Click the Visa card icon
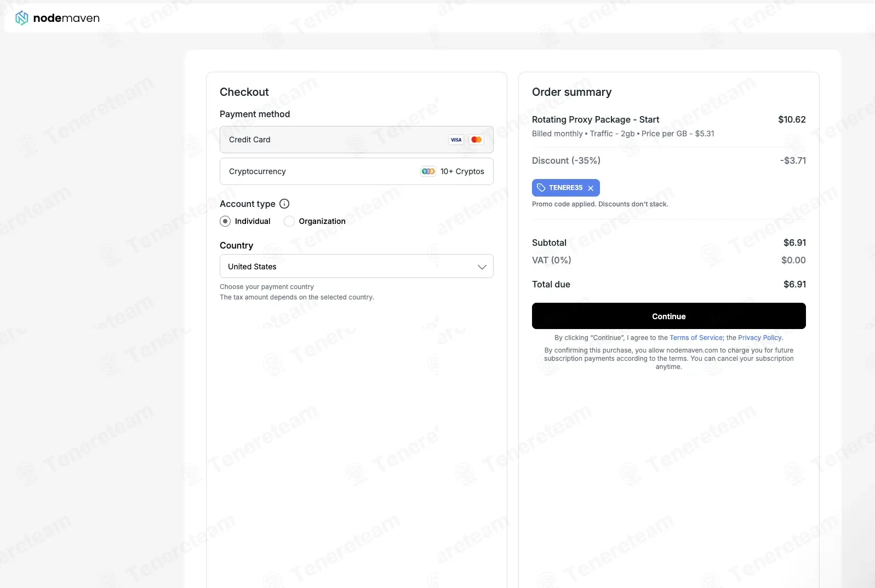Viewport: 875px width, 588px height. 456,140
